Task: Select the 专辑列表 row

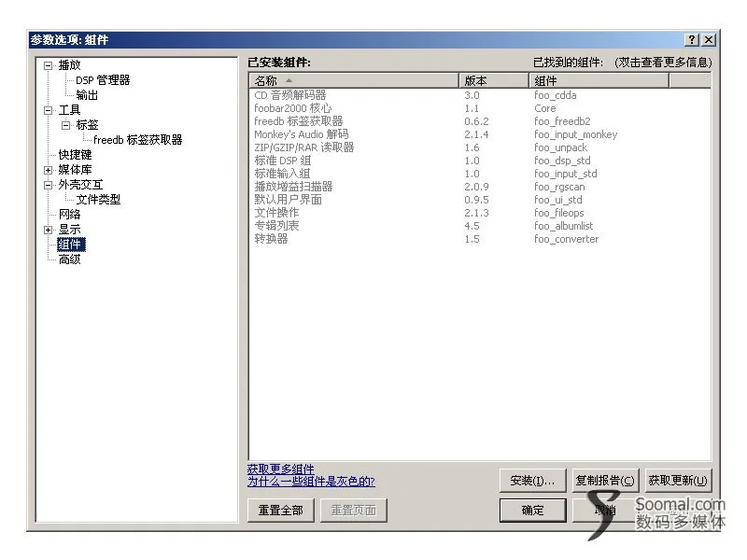Action: pos(480,226)
